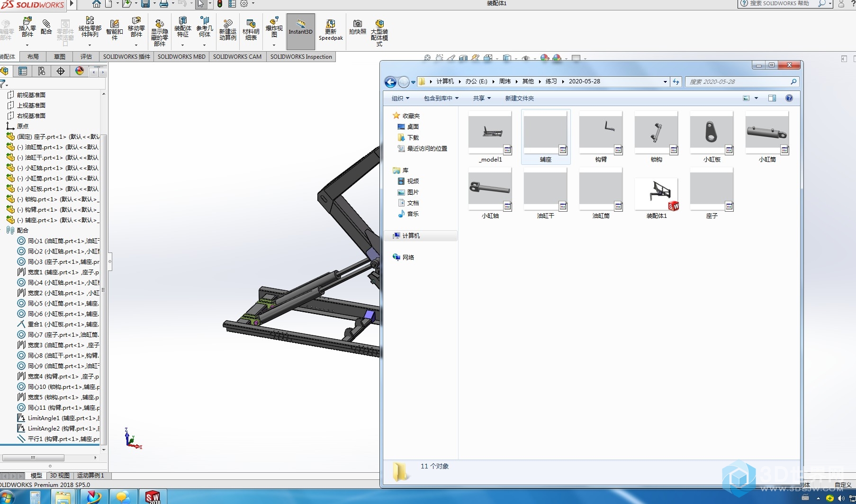Switch to the 草图 tab
Screen dimensions: 856x504
click(x=60, y=57)
